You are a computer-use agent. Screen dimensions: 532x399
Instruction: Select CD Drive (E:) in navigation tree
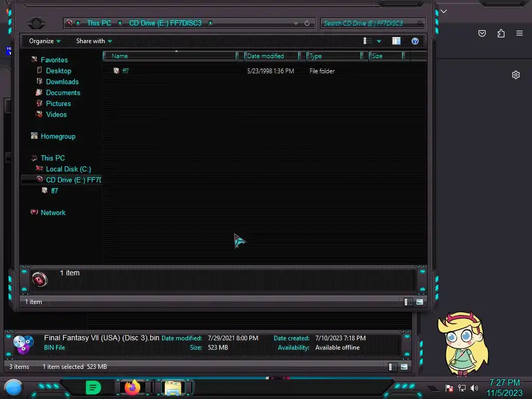[73, 180]
